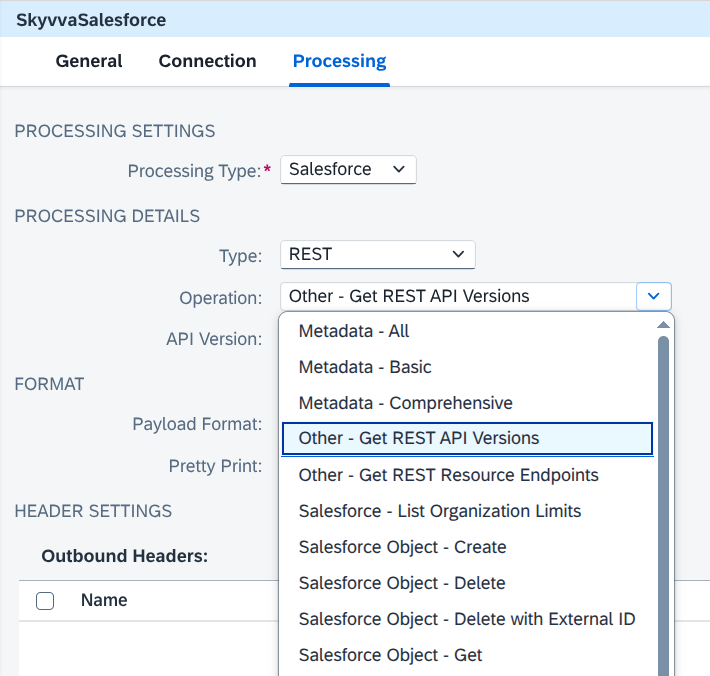710x676 pixels.
Task: Click the FORMAT section heading
Action: click(49, 384)
